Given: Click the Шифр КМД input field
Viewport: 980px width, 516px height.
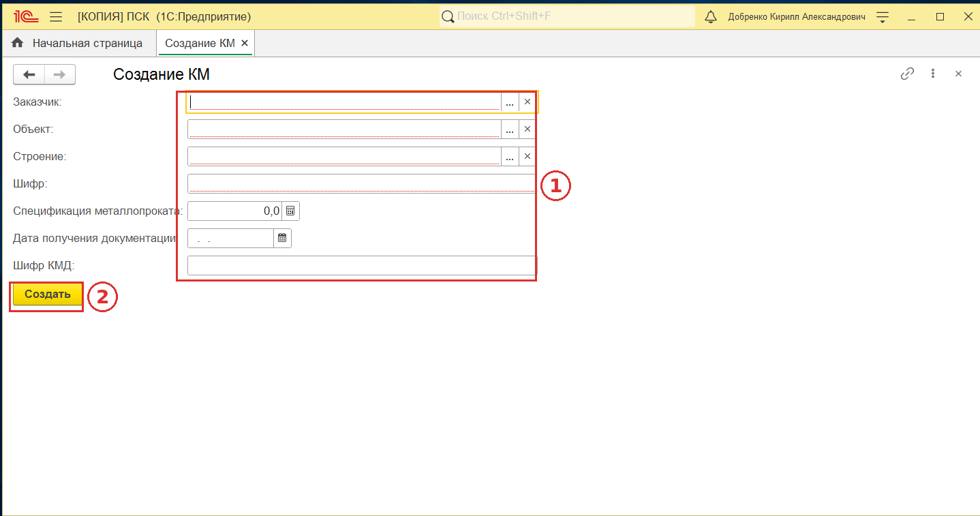Looking at the screenshot, I should point(362,265).
